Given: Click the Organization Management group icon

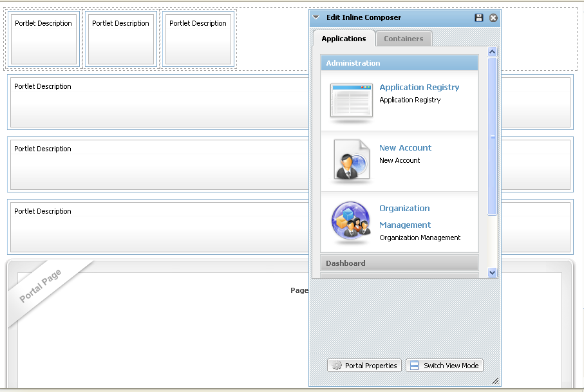Looking at the screenshot, I should coord(351,222).
